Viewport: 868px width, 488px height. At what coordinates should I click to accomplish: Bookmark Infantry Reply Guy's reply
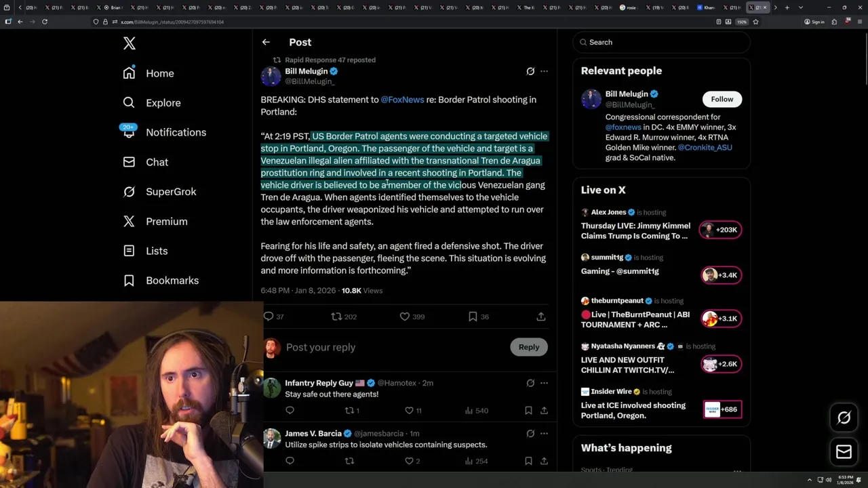tap(528, 410)
